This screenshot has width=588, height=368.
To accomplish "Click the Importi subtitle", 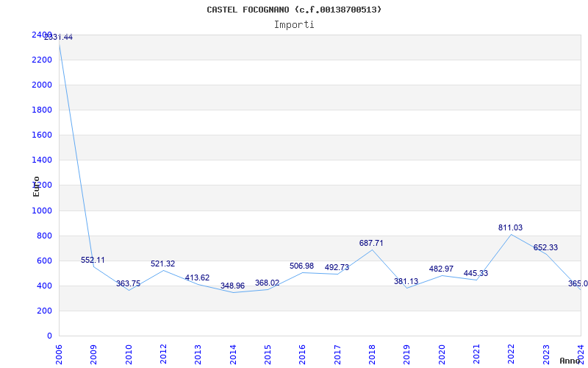I will (294, 25).
